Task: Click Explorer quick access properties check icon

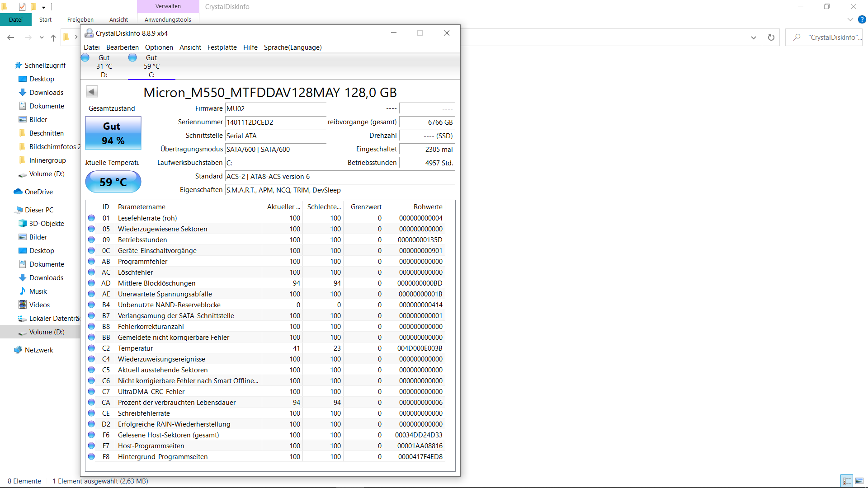Action: [x=22, y=6]
